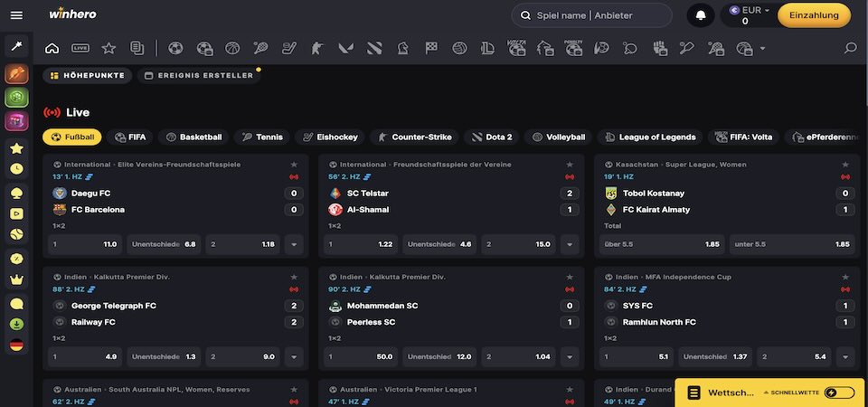Image resolution: width=868 pixels, height=407 pixels.
Task: Bet über 5.5 at 1.85
Action: (x=662, y=244)
